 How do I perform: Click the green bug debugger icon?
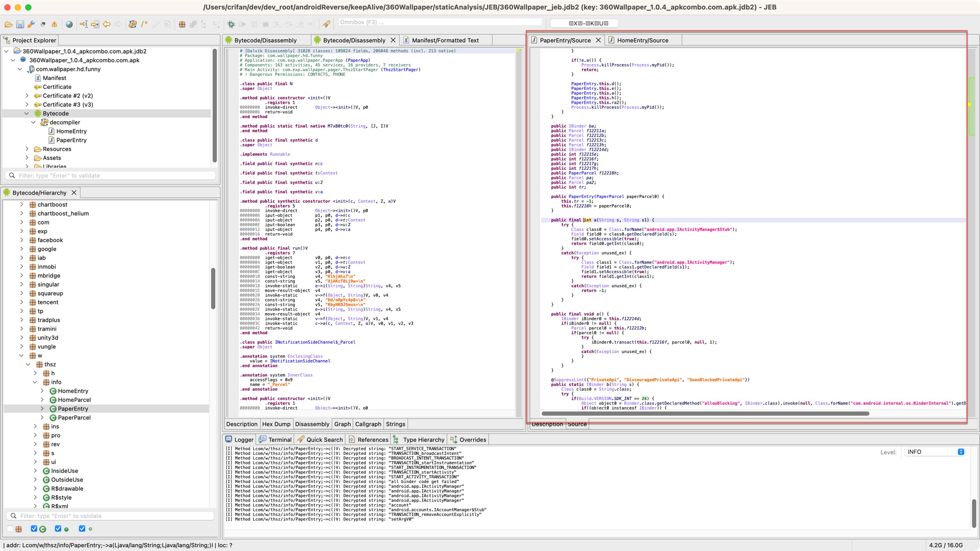[231, 24]
